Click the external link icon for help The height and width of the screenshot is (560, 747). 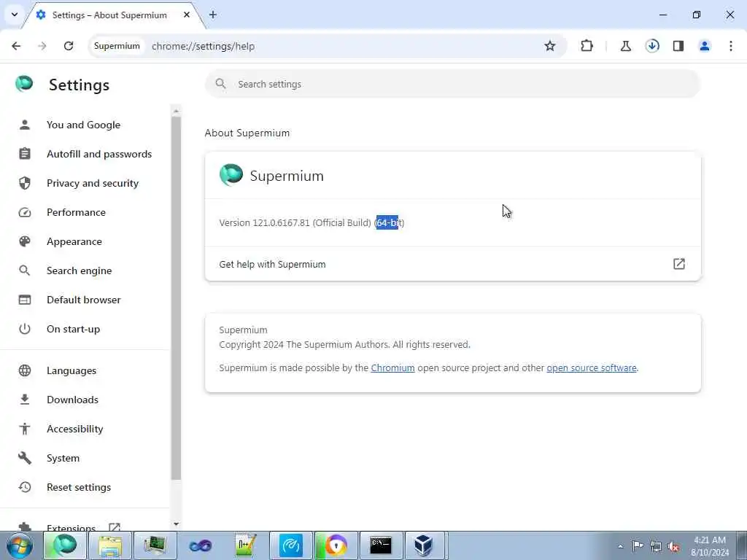point(679,264)
